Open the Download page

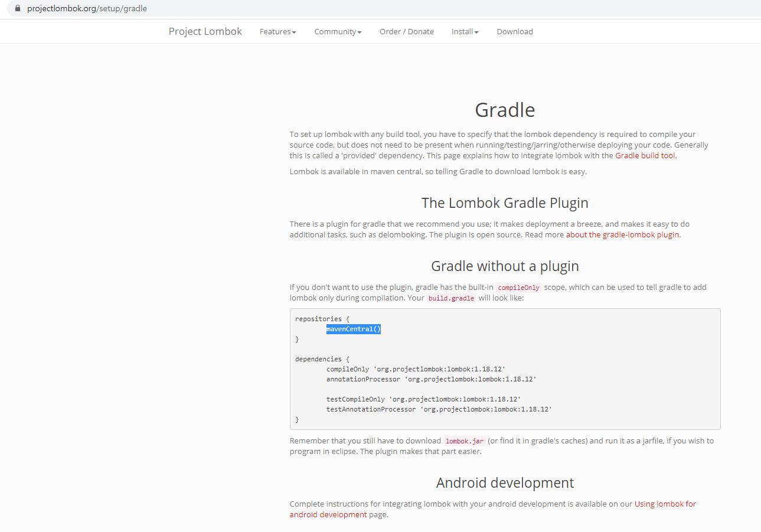pos(514,32)
